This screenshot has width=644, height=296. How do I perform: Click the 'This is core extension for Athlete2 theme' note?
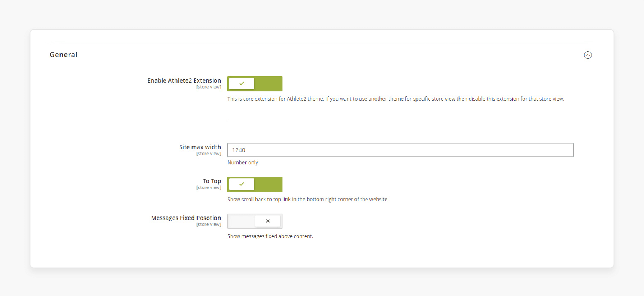(396, 99)
